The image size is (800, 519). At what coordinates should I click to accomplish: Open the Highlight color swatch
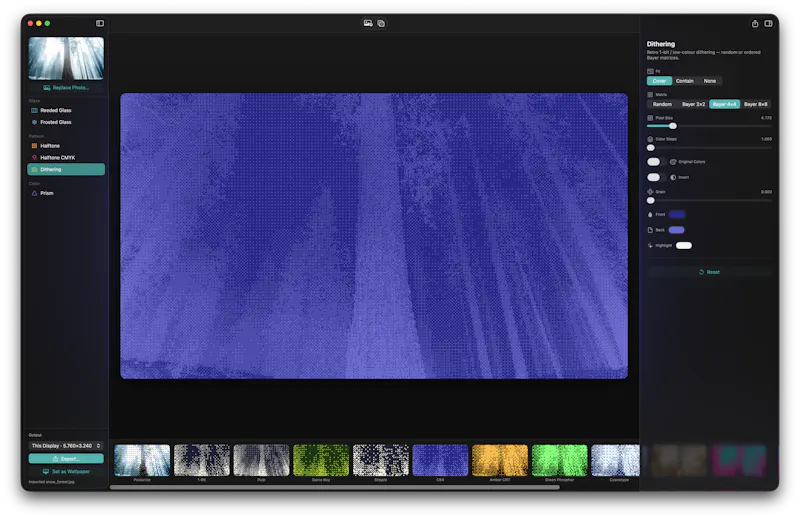point(684,245)
